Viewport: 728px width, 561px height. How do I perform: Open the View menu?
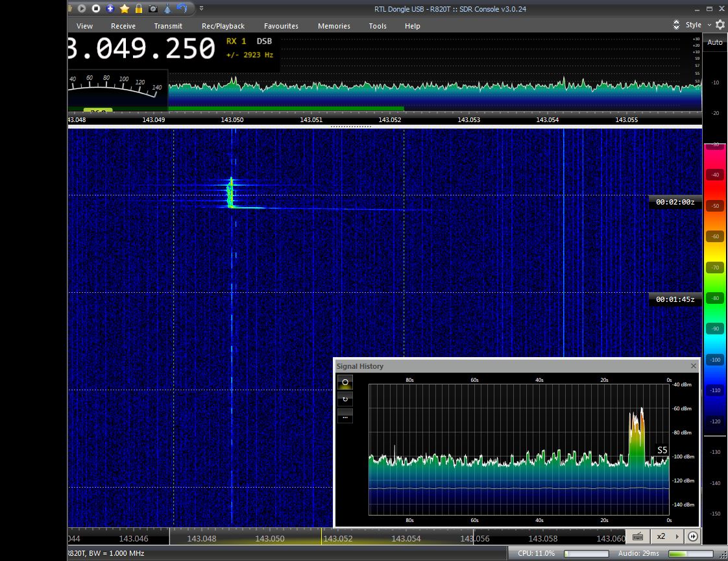[84, 26]
